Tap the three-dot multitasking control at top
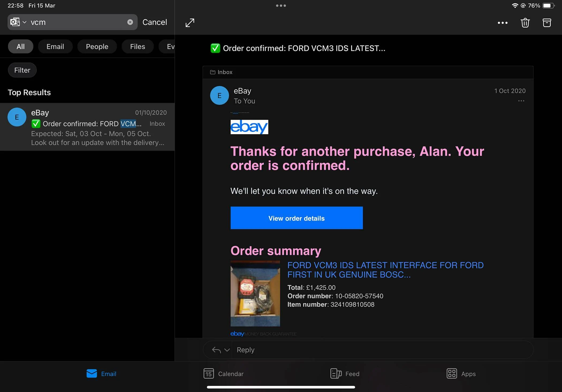The image size is (562, 392). [281, 6]
